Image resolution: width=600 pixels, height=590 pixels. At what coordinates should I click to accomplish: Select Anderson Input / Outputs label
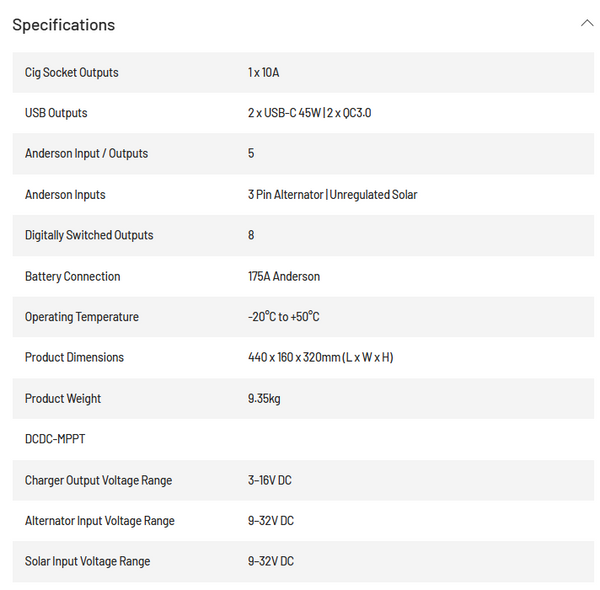(x=86, y=153)
